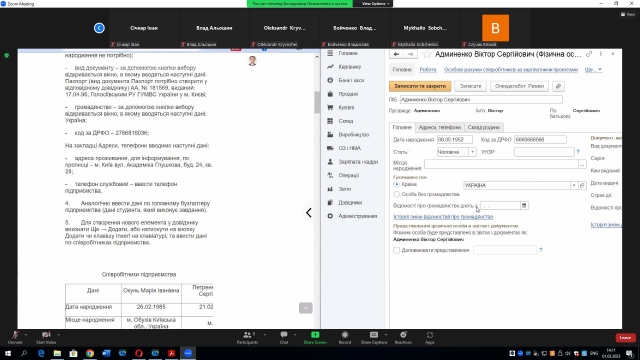Select the Країна citizenship radio button
The image size is (640, 360).
(396, 184)
